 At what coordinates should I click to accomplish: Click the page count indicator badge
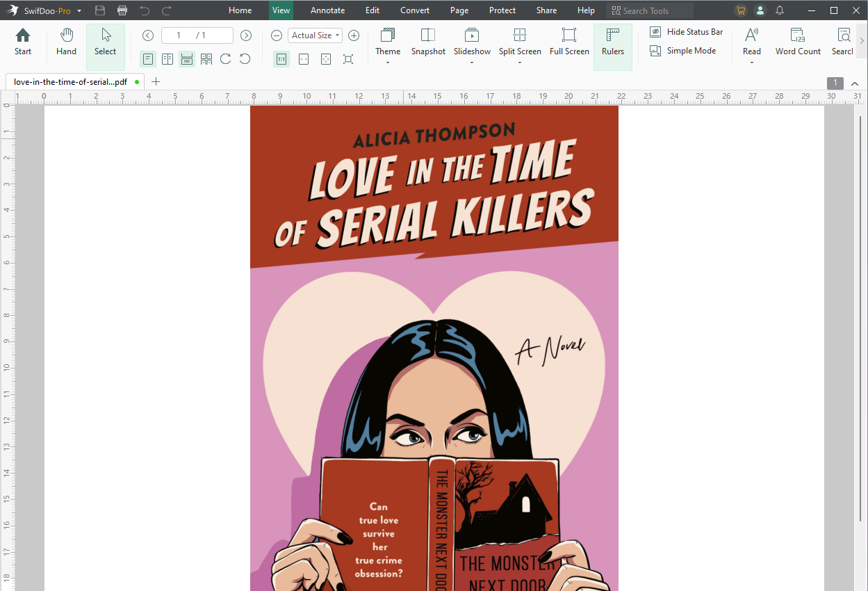(835, 83)
